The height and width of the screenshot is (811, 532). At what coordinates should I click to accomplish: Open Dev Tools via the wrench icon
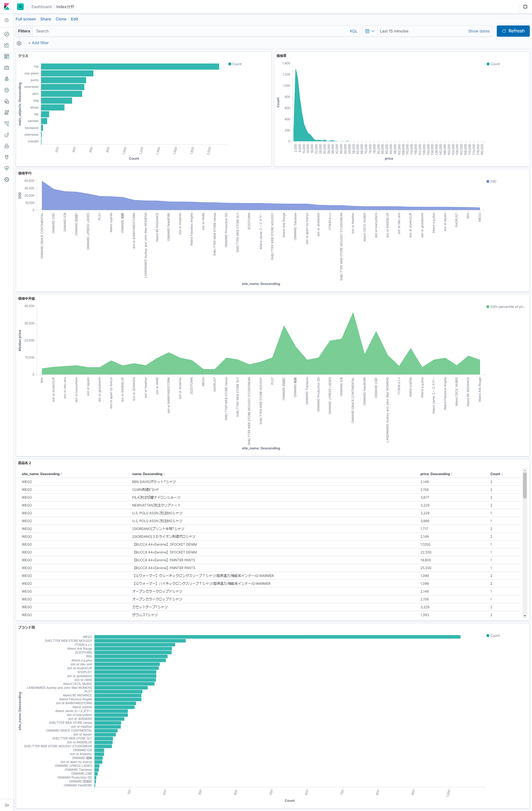tap(6, 157)
